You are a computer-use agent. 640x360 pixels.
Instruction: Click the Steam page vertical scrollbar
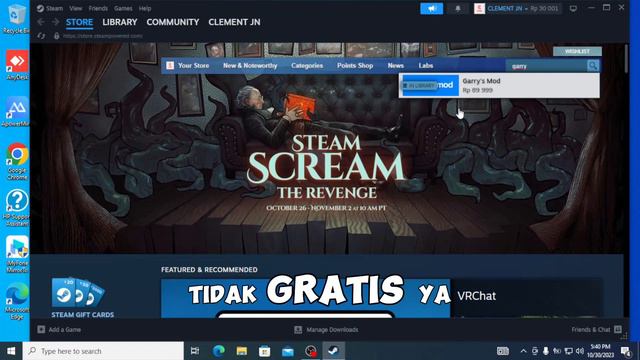coord(626,58)
